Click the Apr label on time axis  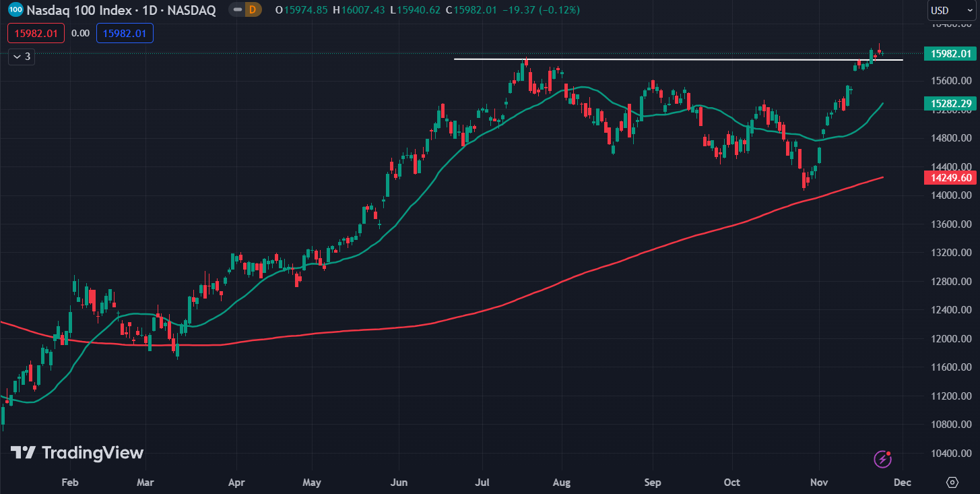pyautogui.click(x=236, y=483)
